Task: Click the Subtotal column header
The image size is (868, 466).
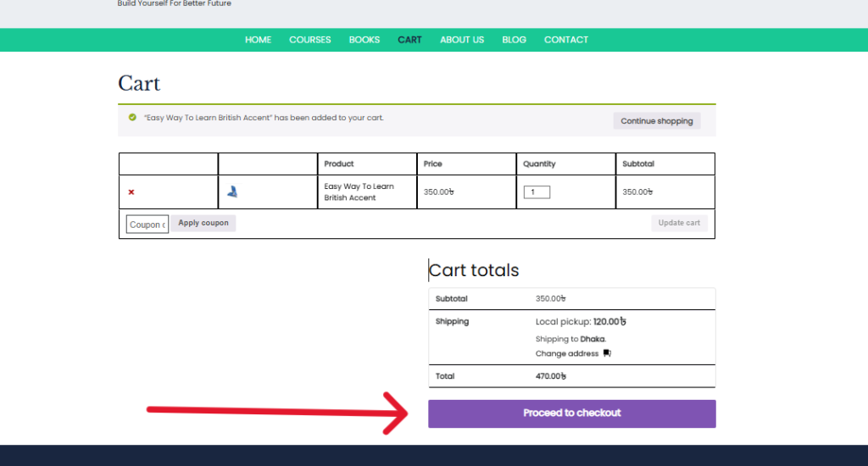Action: point(637,164)
